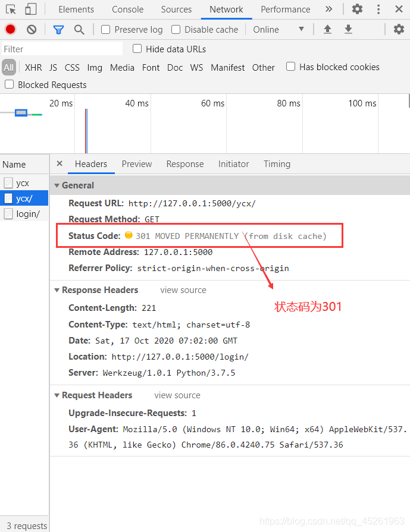Toggle the filter funnel icon

click(58, 30)
